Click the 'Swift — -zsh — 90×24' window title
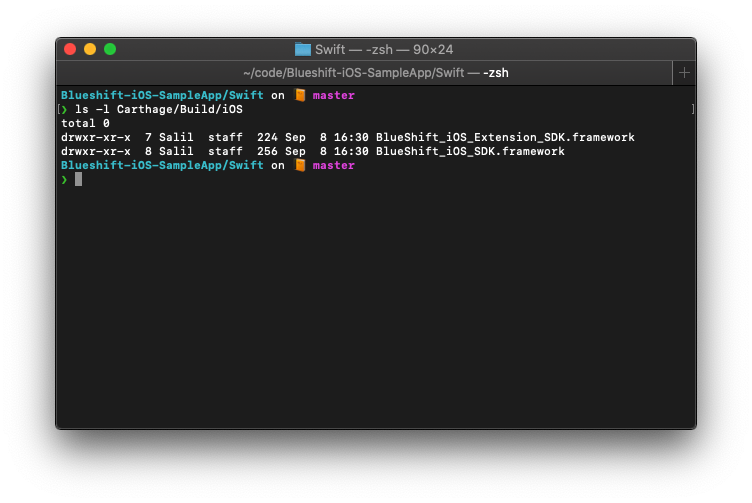This screenshot has width=752, height=503. point(384,49)
